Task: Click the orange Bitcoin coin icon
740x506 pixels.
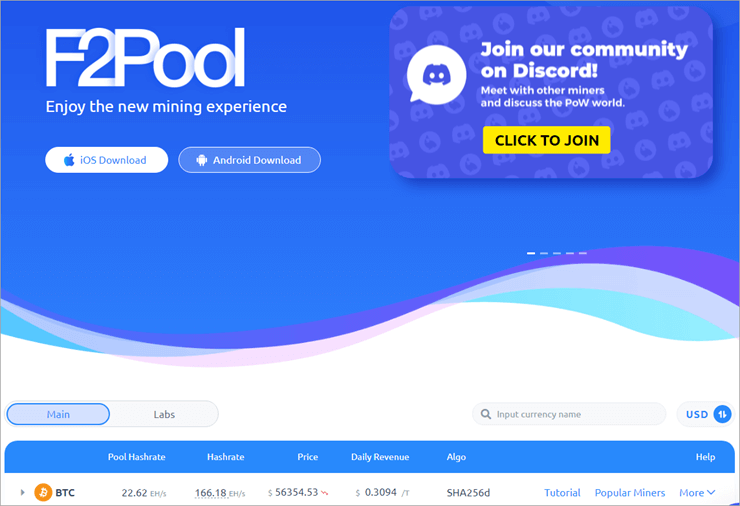Action: (43, 492)
